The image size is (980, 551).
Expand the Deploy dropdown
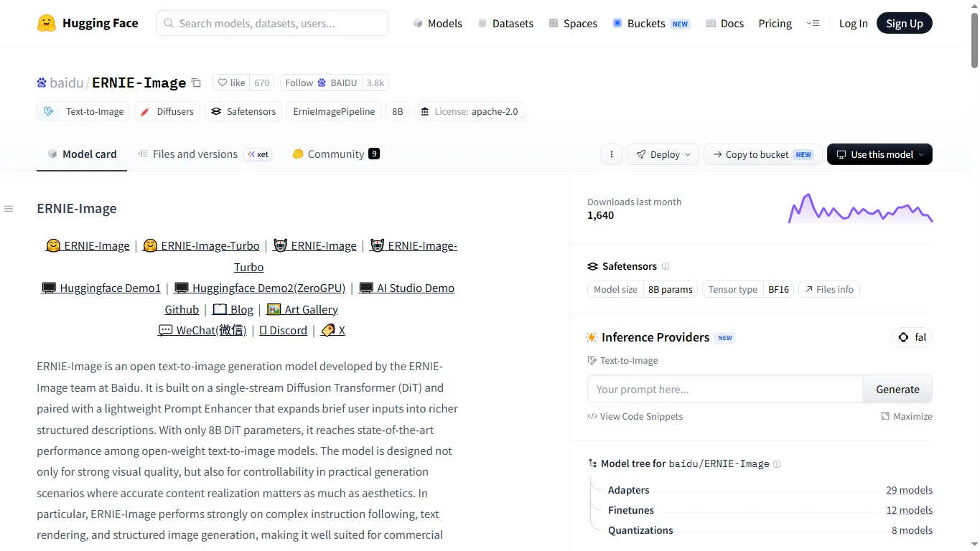[x=663, y=154]
